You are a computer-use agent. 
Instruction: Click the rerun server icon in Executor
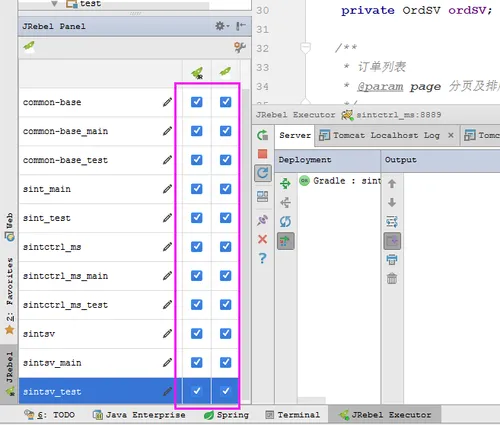263,135
